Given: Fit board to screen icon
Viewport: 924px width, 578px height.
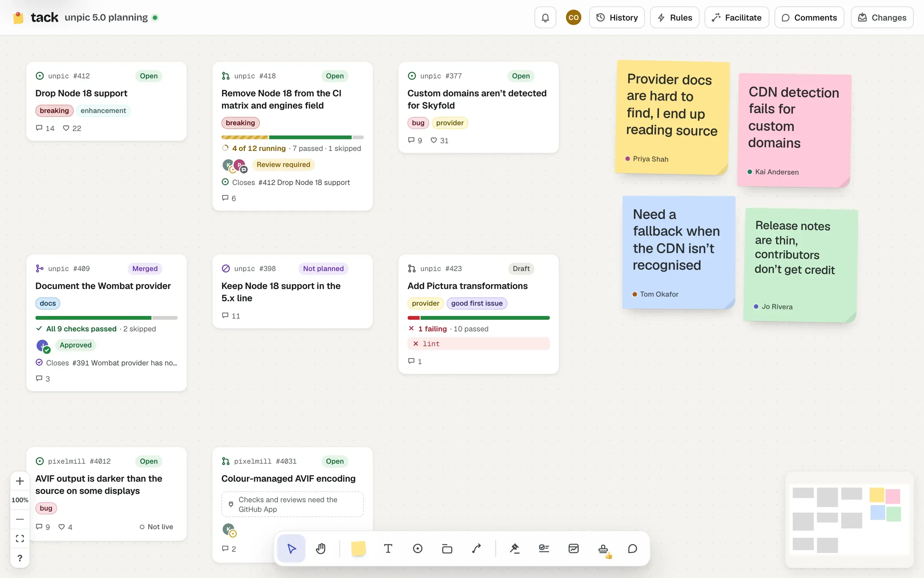Looking at the screenshot, I should 20,538.
